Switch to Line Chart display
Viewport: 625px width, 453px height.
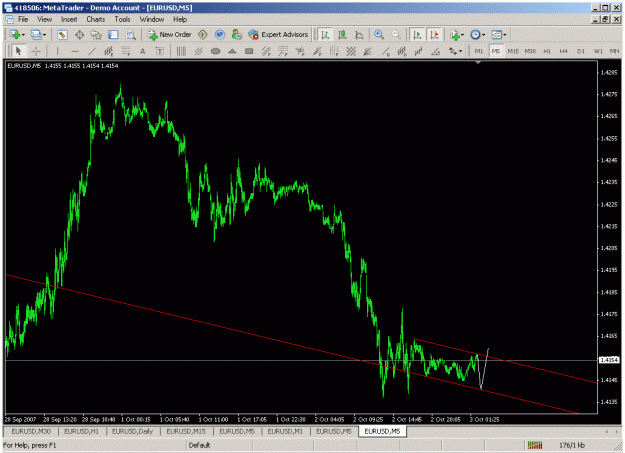(x=359, y=35)
